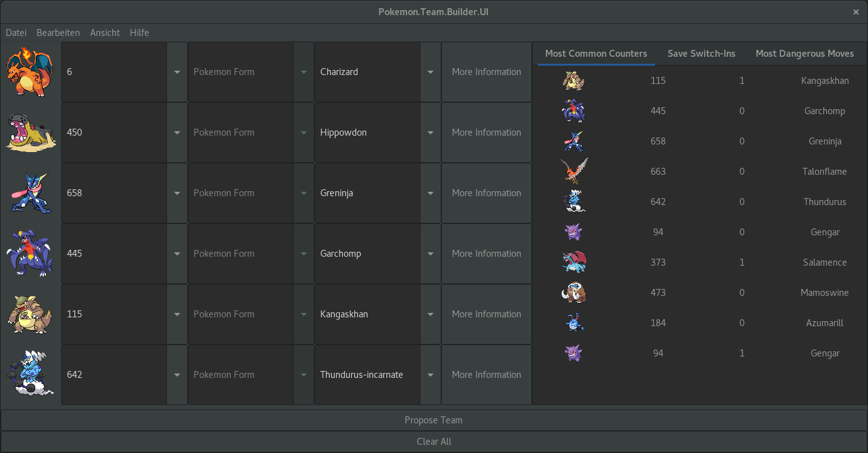868x453 pixels.
Task: Open the Ansicht menu
Action: coord(105,33)
